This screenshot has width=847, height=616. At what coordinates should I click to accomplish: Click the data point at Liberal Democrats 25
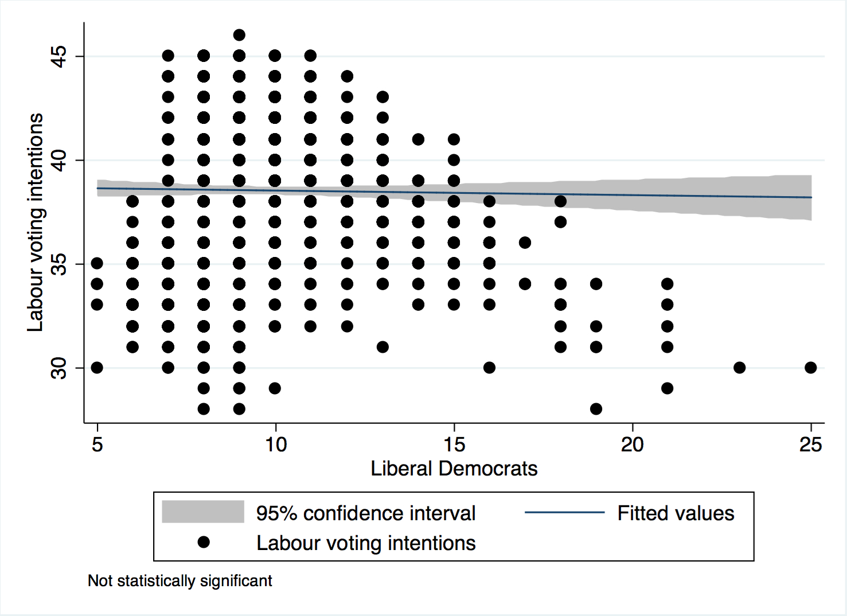point(810,368)
